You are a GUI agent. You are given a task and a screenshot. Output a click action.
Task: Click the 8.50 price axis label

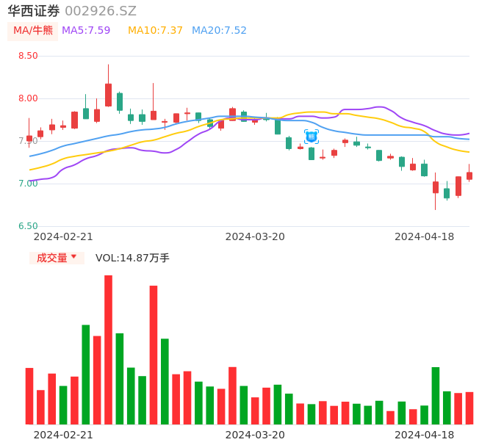28,56
